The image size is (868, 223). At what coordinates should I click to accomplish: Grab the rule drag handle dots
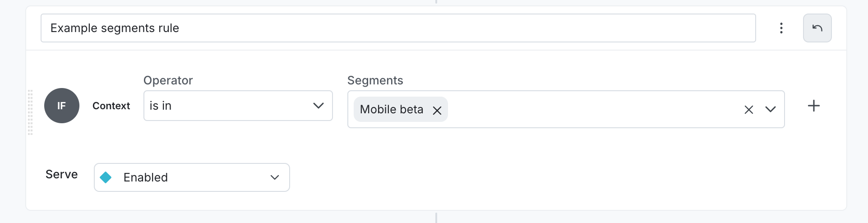(x=30, y=112)
